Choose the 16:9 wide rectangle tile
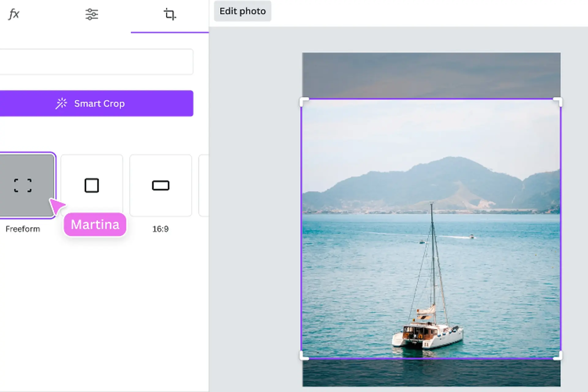This screenshot has width=588, height=392. pos(160,185)
